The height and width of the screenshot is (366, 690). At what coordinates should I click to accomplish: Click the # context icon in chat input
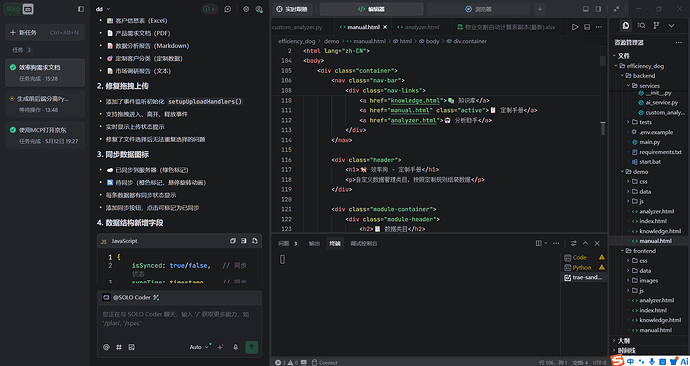pos(119,347)
